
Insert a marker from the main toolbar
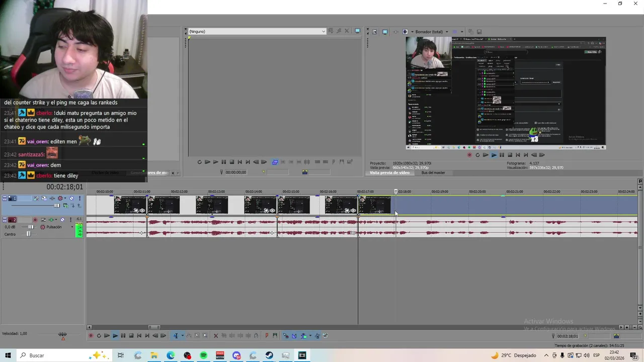pos(267,335)
